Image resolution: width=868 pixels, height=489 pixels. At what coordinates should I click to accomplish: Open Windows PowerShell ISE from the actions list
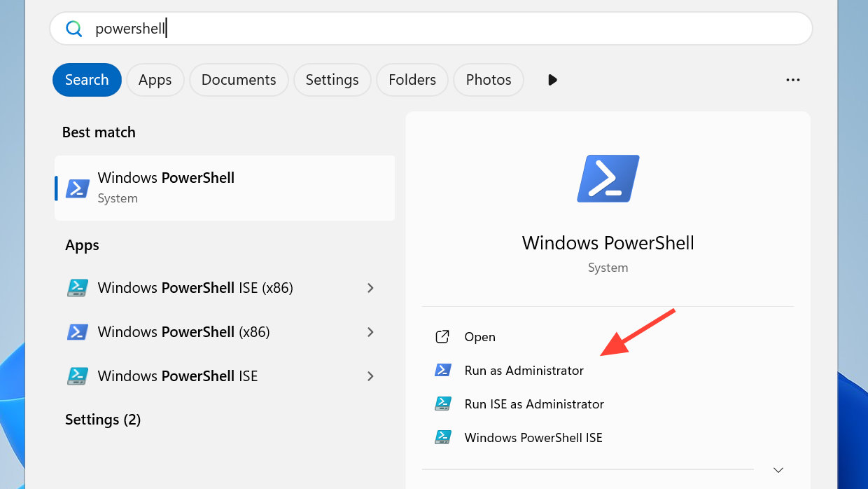533,438
